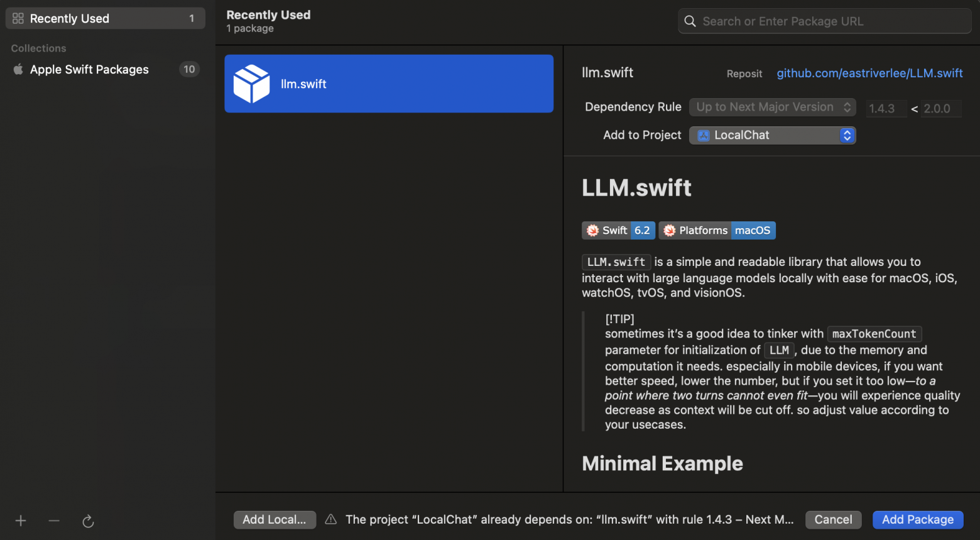Click the Apple logo beside Apple Swift Packages

pyautogui.click(x=18, y=69)
